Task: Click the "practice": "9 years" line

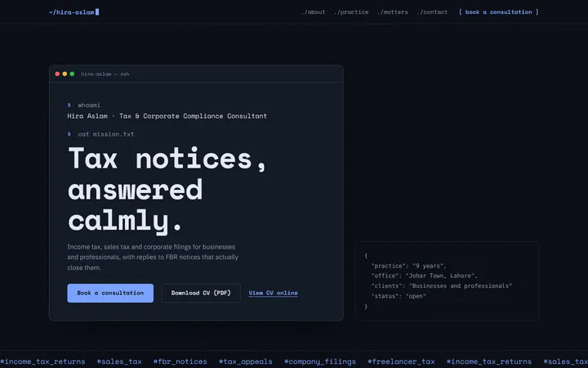Action: 409,266
